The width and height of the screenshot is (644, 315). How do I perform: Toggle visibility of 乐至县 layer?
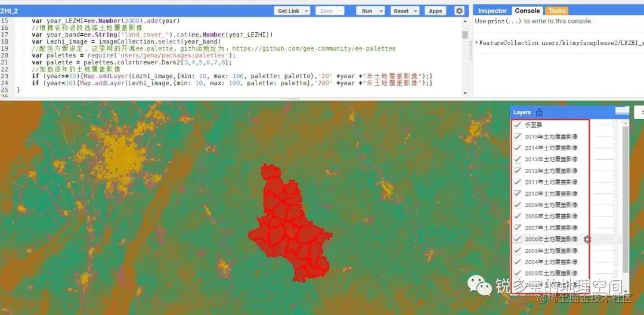click(518, 125)
